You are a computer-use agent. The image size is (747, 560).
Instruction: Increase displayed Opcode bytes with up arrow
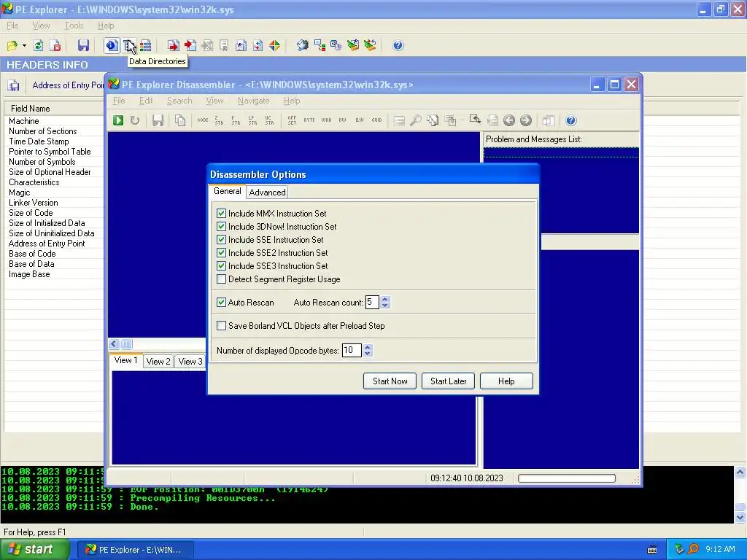(x=368, y=347)
